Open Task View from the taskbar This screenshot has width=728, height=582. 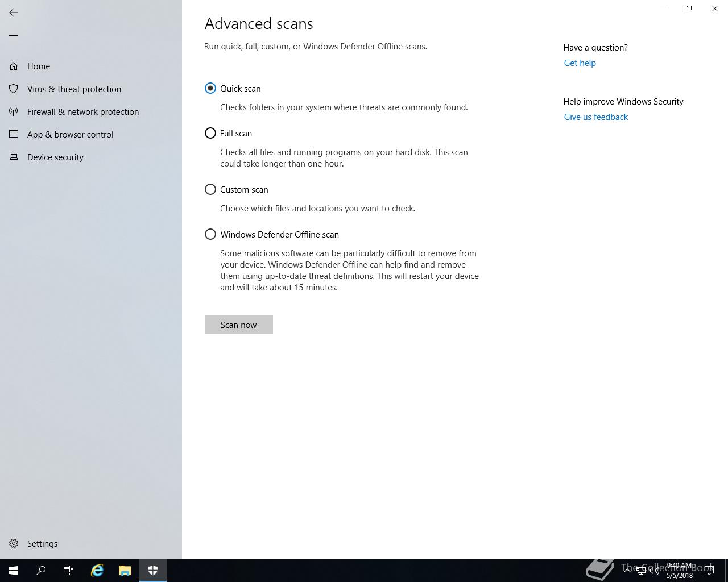click(68, 571)
